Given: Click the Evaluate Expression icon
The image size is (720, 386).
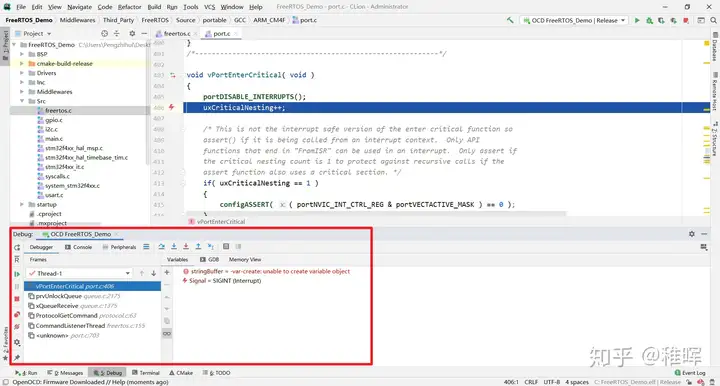Looking at the screenshot, I should pyautogui.click(x=226, y=246).
